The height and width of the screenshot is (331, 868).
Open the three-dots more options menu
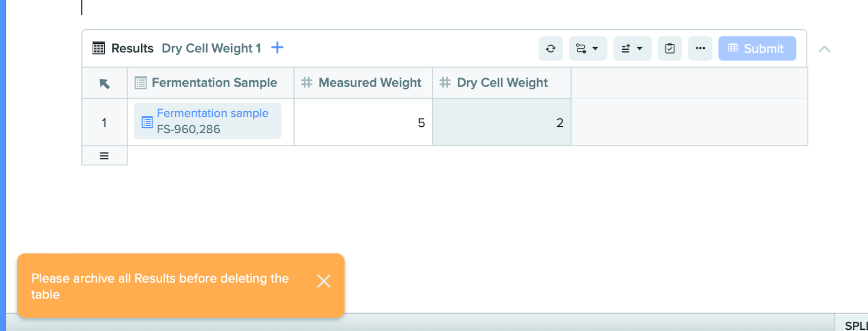tap(700, 49)
